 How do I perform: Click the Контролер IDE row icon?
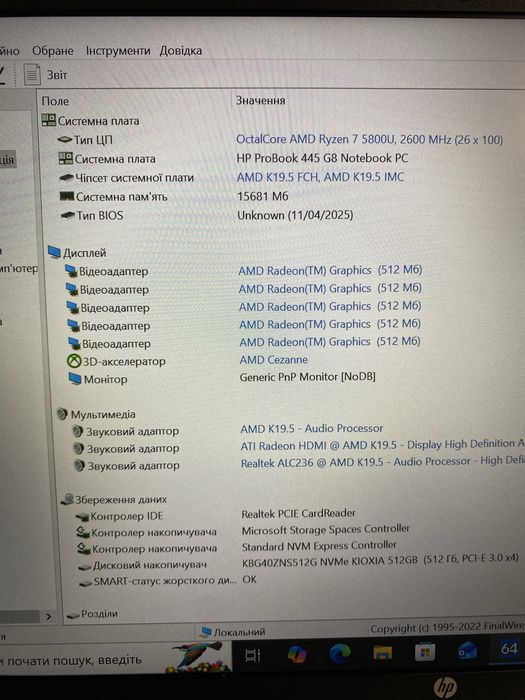point(83,517)
